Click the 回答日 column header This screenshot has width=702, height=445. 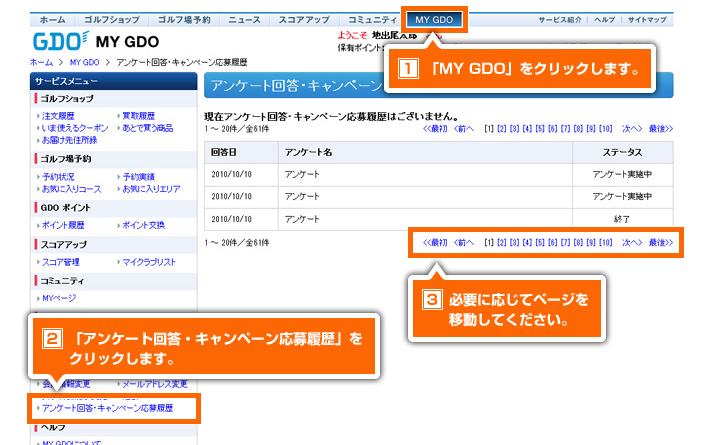pyautogui.click(x=241, y=152)
